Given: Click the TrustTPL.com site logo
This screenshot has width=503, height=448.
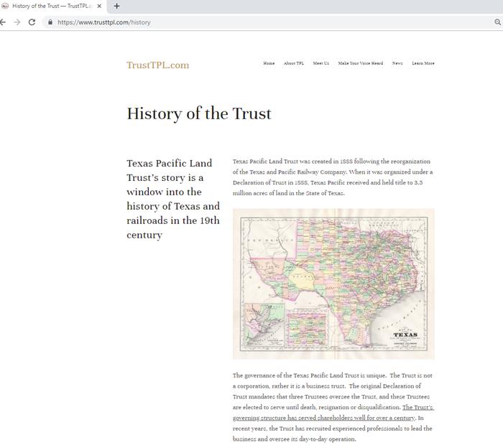Looking at the screenshot, I should coord(157,65).
